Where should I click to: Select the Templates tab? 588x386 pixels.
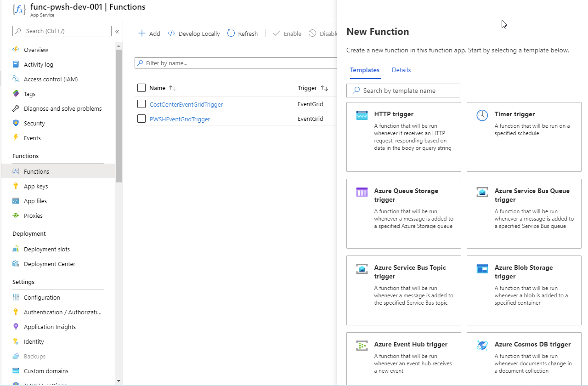pos(365,70)
